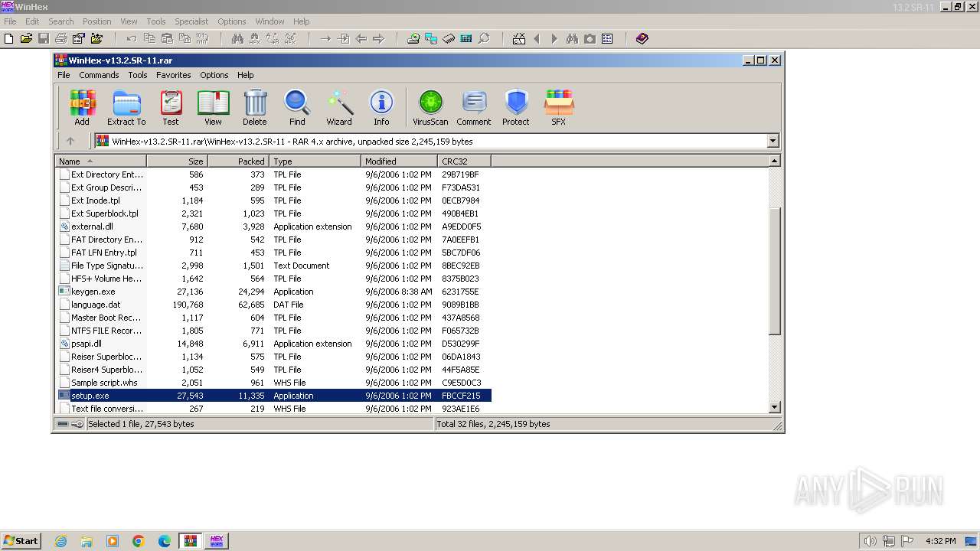Select setup.exe file row
980x551 pixels.
pos(274,396)
